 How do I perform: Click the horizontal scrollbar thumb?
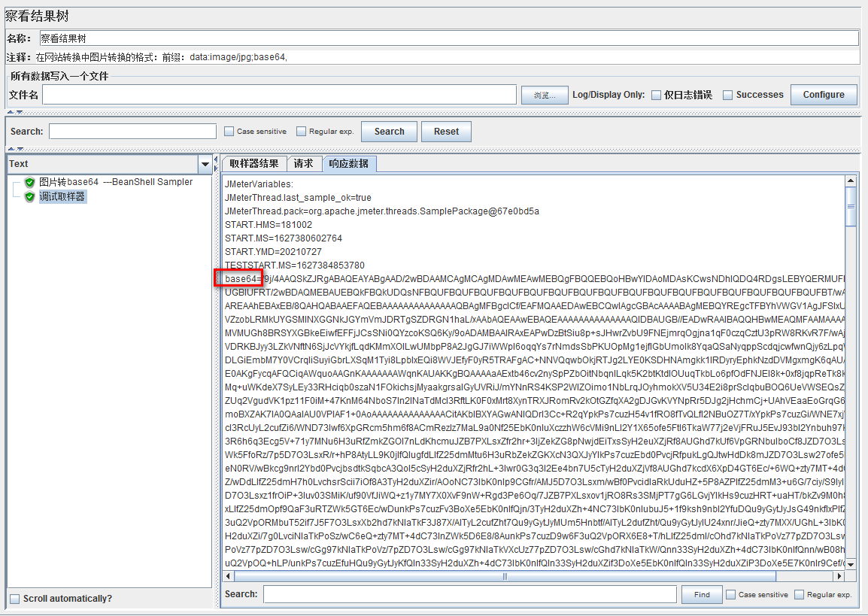[505, 576]
